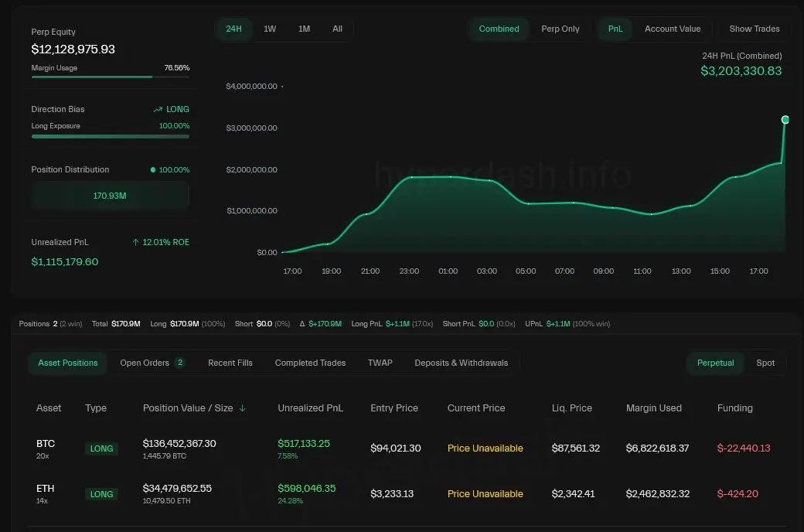Click the LONG badge in the ETH row
This screenshot has width=804, height=532.
[101, 494]
